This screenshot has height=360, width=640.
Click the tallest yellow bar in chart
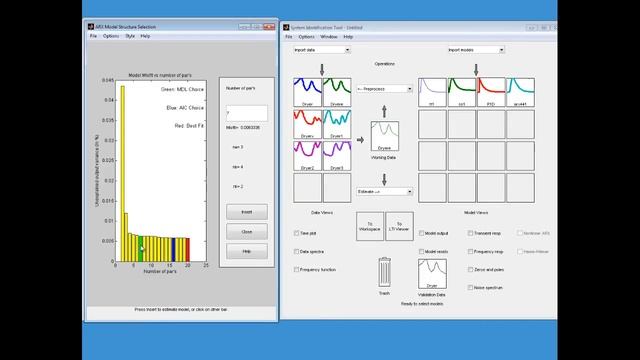pos(122,173)
